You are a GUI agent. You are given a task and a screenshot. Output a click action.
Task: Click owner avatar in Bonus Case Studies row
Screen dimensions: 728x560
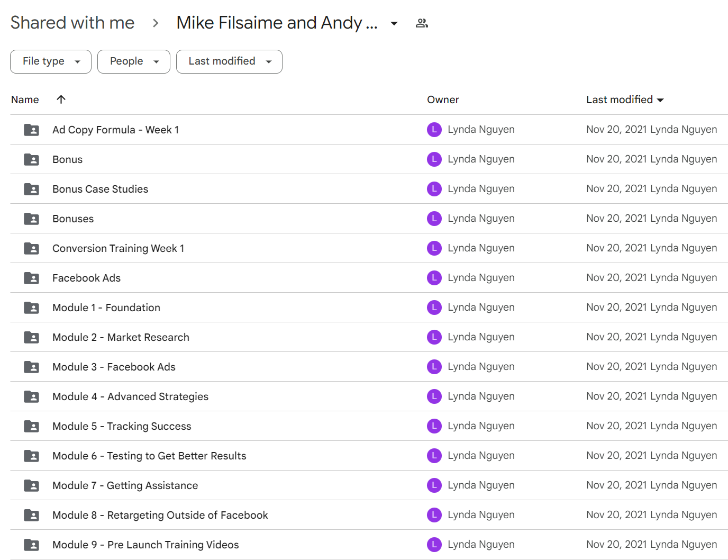pos(434,189)
